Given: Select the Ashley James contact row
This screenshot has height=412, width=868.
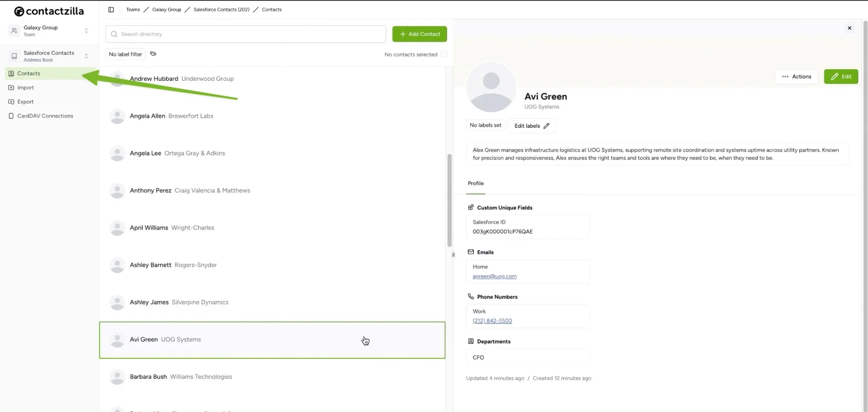Looking at the screenshot, I should tap(272, 303).
